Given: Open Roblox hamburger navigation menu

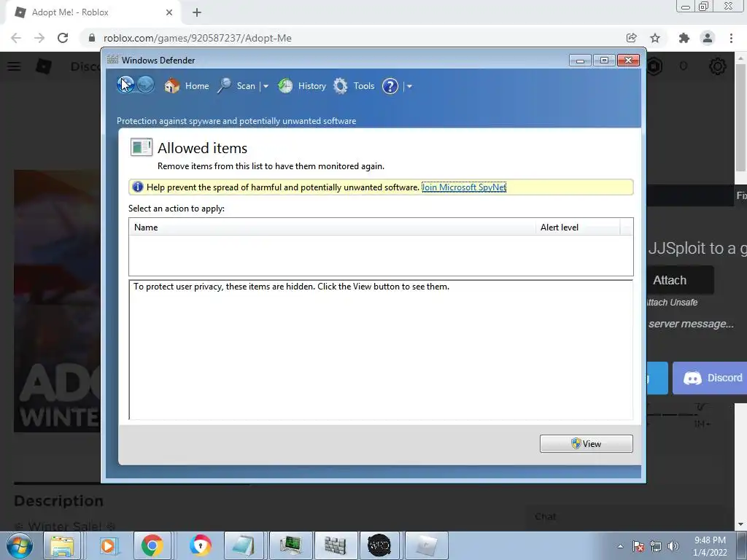Looking at the screenshot, I should [x=14, y=66].
